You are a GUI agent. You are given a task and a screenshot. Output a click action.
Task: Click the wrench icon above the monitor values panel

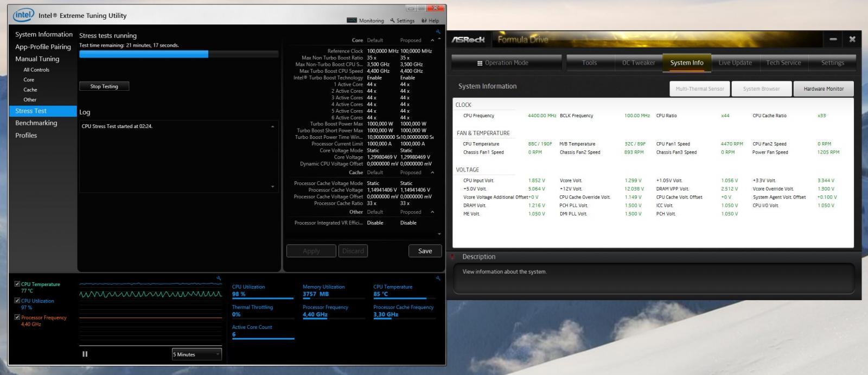click(438, 278)
